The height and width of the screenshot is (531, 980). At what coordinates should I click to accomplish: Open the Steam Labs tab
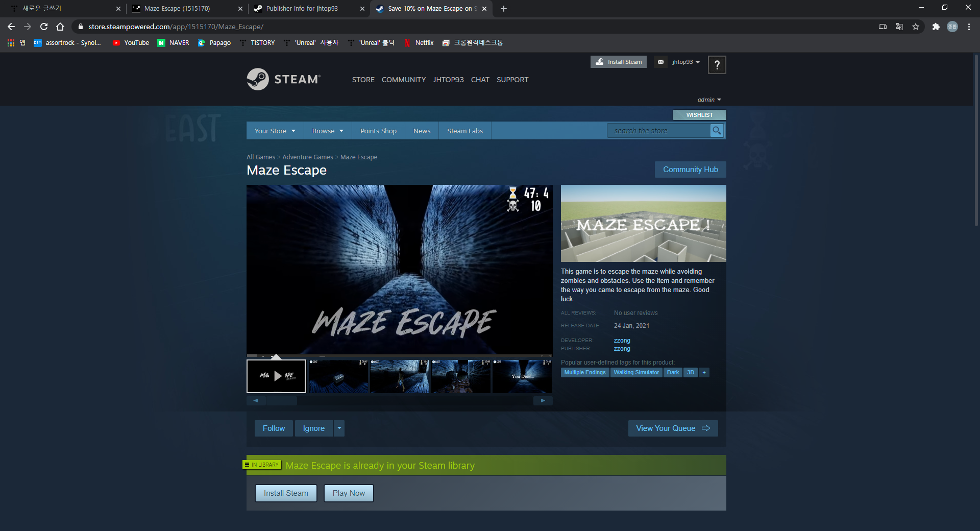click(x=465, y=131)
